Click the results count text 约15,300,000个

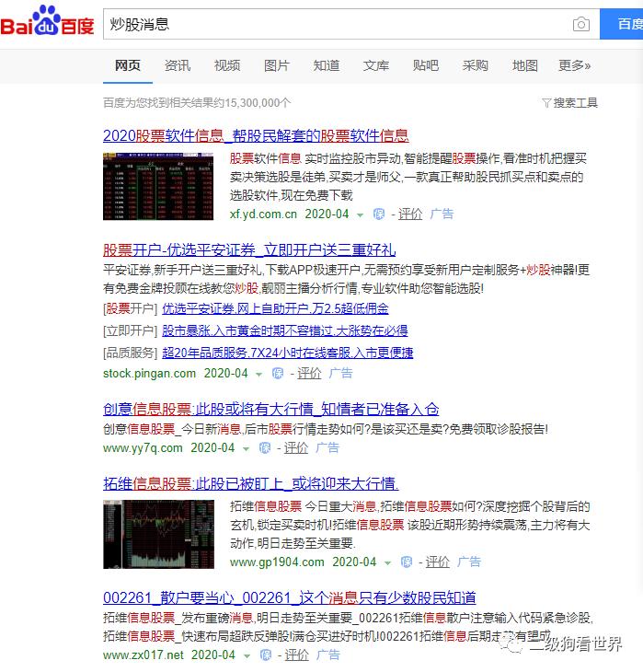253,103
